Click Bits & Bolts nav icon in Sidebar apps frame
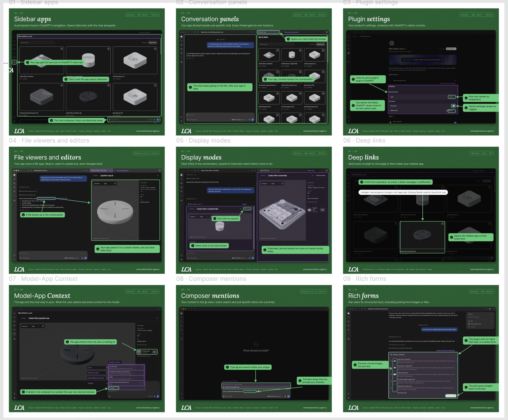The width and height of the screenshot is (508, 420). (x=14, y=62)
